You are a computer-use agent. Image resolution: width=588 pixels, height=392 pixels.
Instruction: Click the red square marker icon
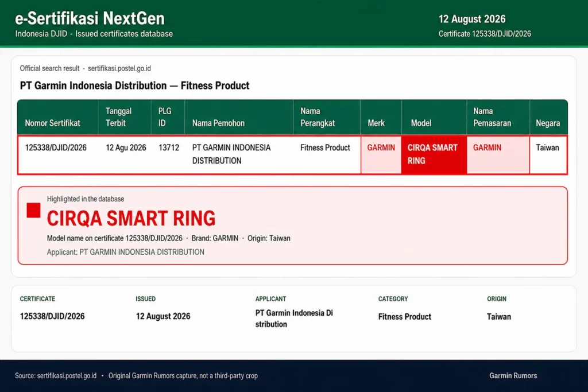point(33,210)
